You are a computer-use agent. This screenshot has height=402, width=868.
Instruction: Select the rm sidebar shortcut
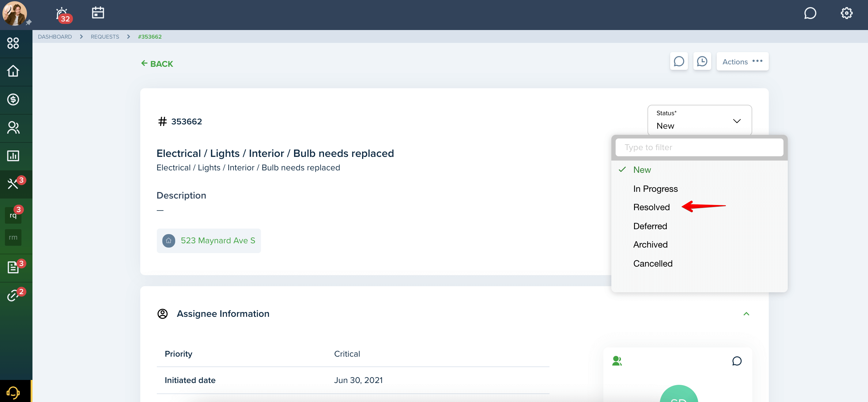tap(13, 237)
